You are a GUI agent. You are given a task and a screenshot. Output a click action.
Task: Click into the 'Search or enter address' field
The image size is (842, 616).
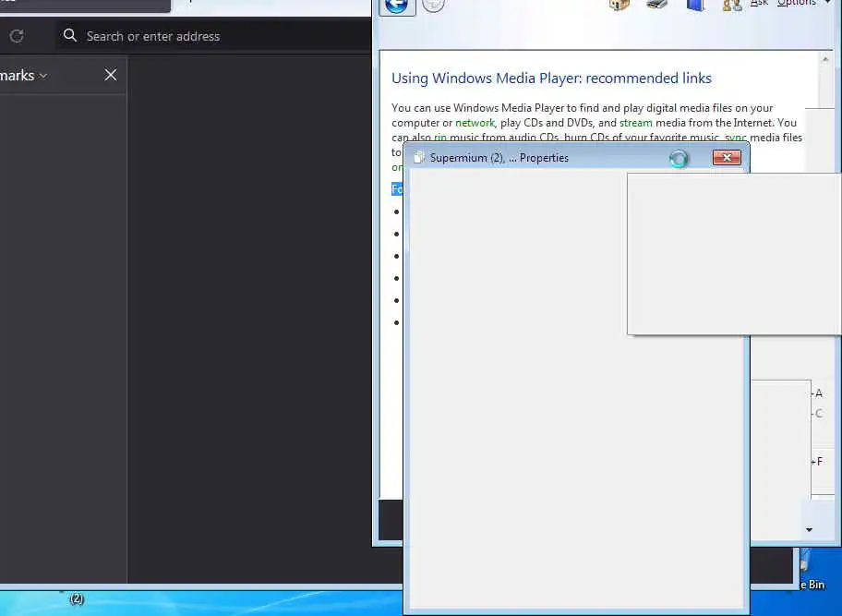point(215,36)
